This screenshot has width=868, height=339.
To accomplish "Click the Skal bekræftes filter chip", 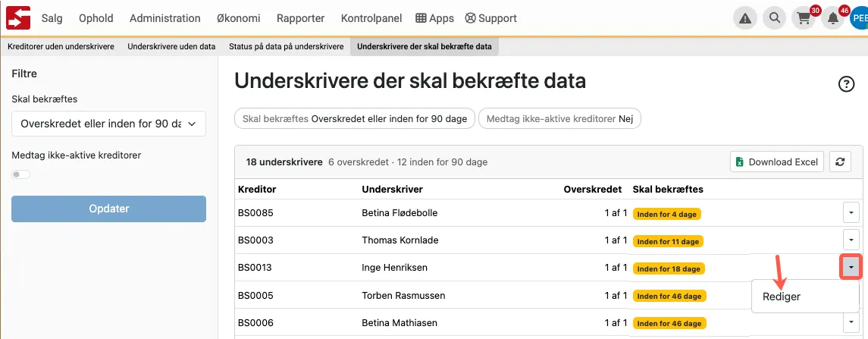I will point(355,118).
